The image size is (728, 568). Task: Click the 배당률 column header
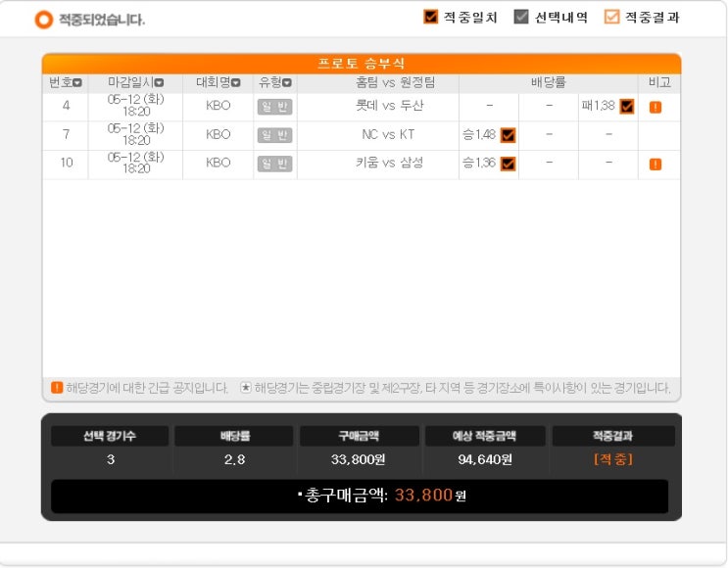549,82
